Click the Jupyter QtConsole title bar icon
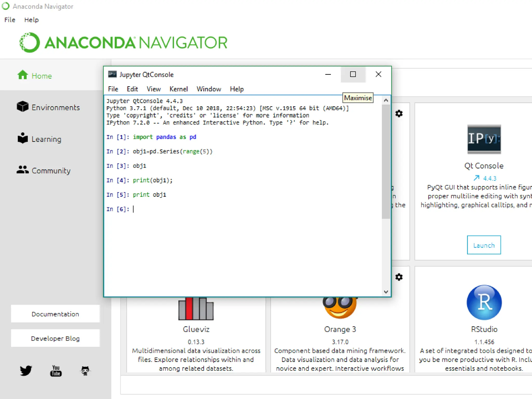 coord(112,74)
